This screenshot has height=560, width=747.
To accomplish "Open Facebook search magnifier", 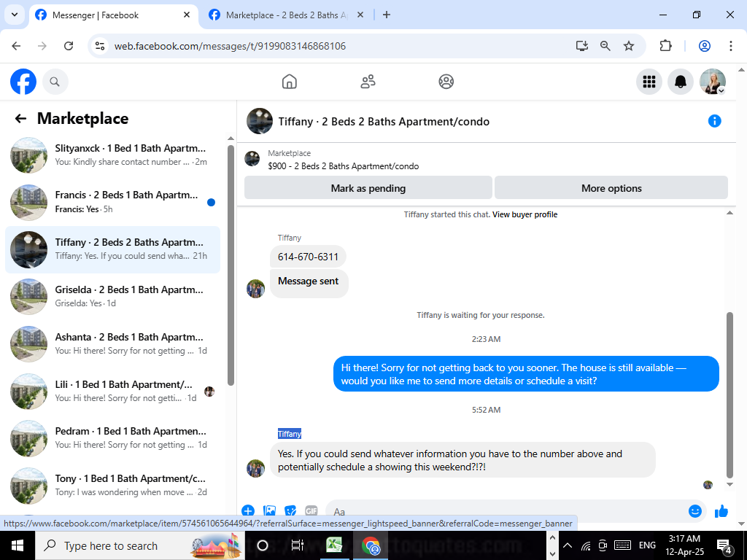I will pos(55,82).
